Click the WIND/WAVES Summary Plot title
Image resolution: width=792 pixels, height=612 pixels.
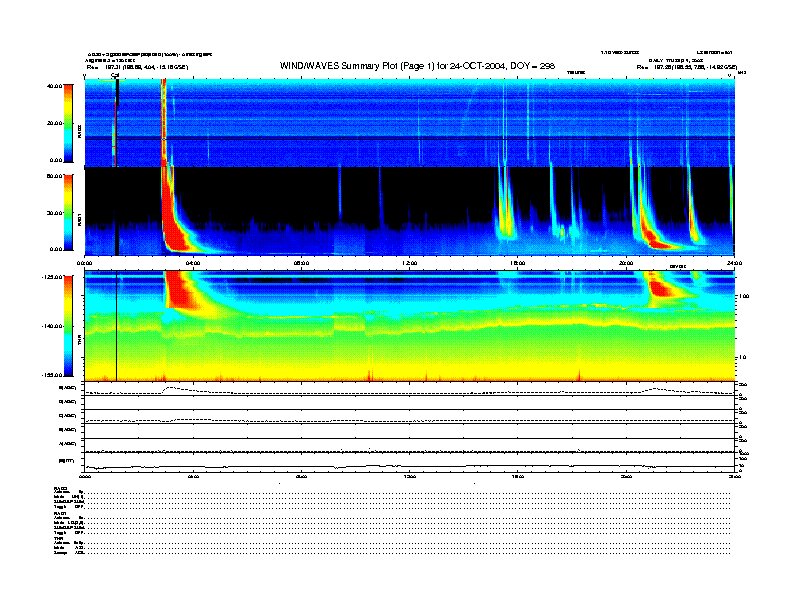(x=417, y=65)
